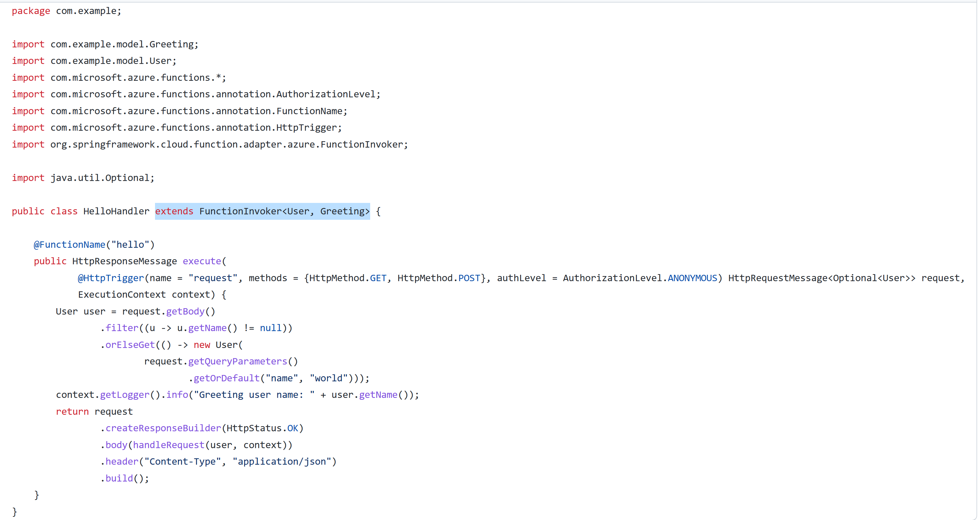Click the package com.example declaration

pyautogui.click(x=66, y=10)
